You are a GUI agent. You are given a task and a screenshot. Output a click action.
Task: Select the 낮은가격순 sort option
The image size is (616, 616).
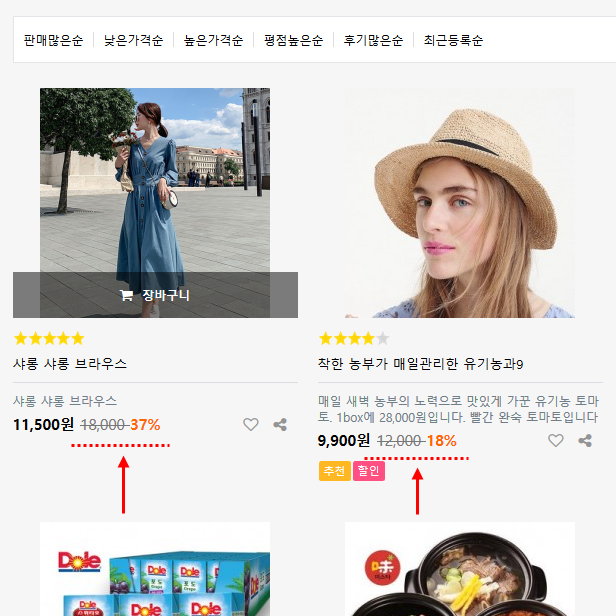click(133, 41)
